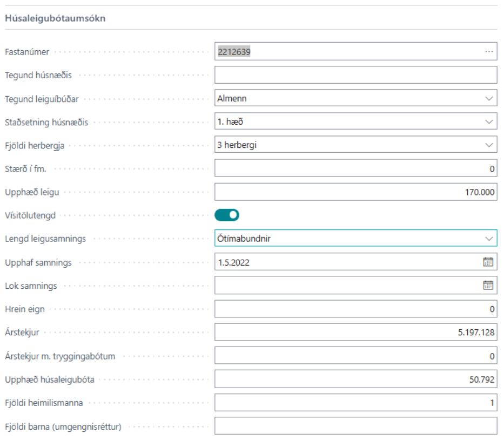Viewport: 504px width, 441px height.
Task: Click the Fjöldi barna (umgengnisréttur) field
Action: (x=355, y=426)
